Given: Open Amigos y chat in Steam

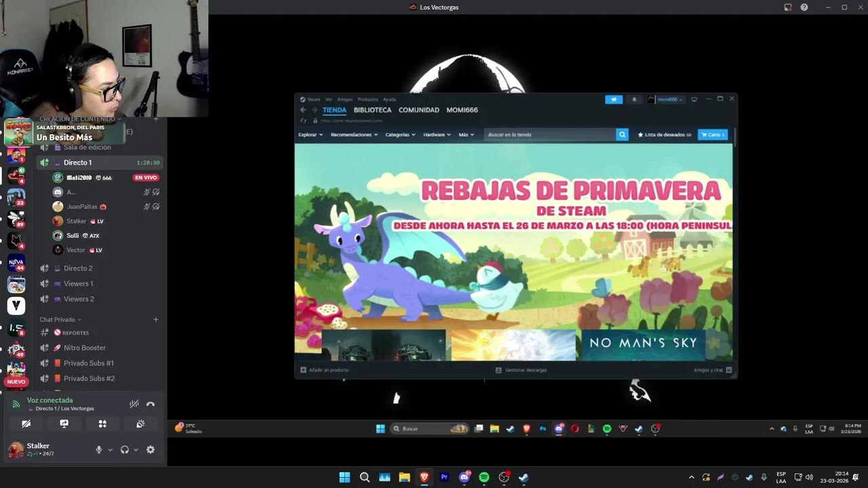Looking at the screenshot, I should click(x=712, y=370).
